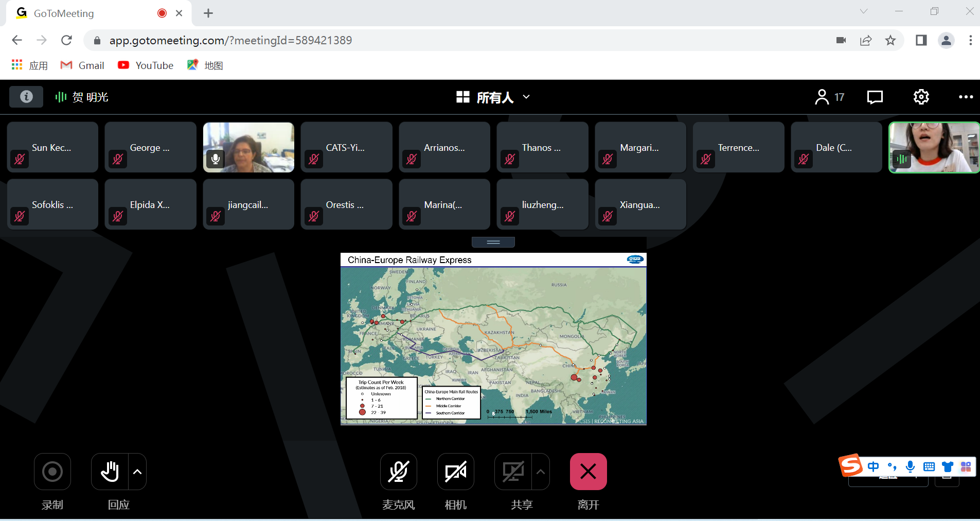The width and height of the screenshot is (980, 521).
Task: Click muted mic icon on Arianos tile
Action: (x=412, y=159)
